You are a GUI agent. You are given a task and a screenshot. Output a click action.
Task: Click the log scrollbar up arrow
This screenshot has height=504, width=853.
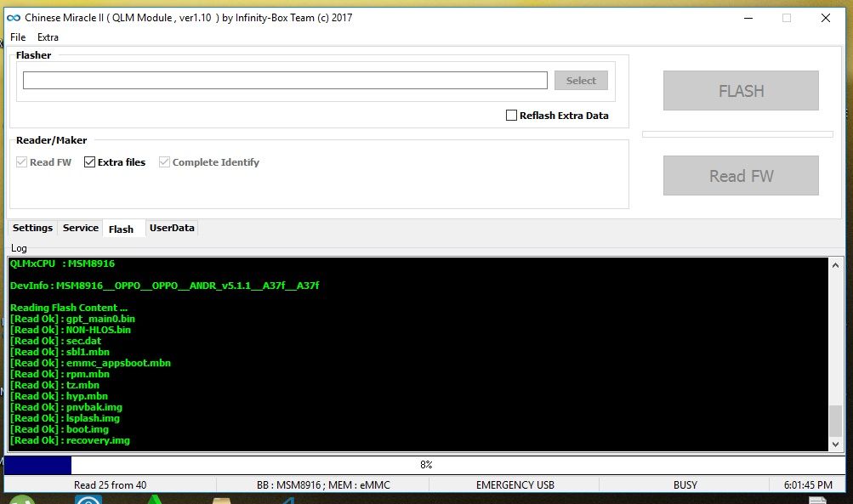click(x=836, y=265)
